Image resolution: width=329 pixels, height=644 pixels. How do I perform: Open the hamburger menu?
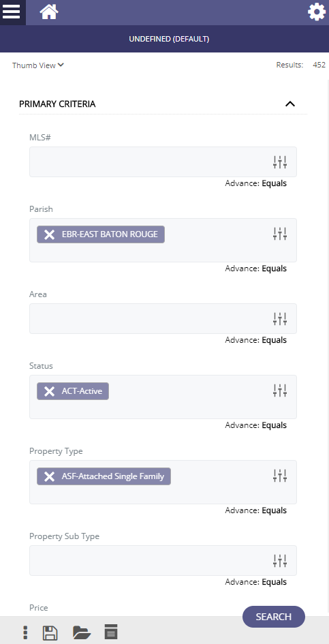pyautogui.click(x=12, y=12)
